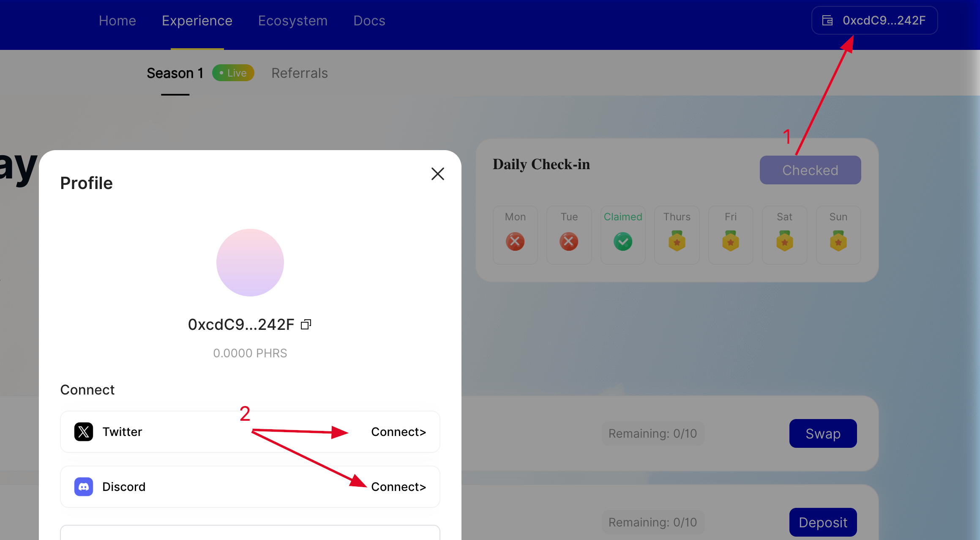Switch to the Referrals tab
The width and height of the screenshot is (980, 540).
click(x=299, y=73)
